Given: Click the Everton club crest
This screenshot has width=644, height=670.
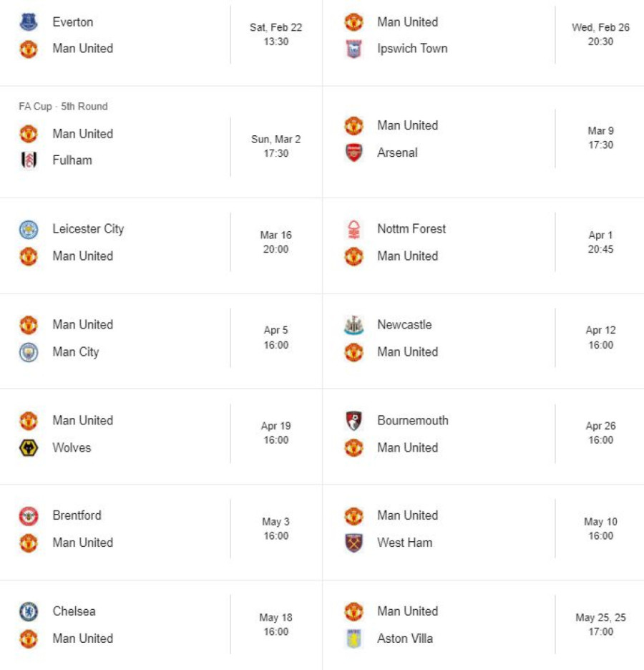Looking at the screenshot, I should [29, 22].
